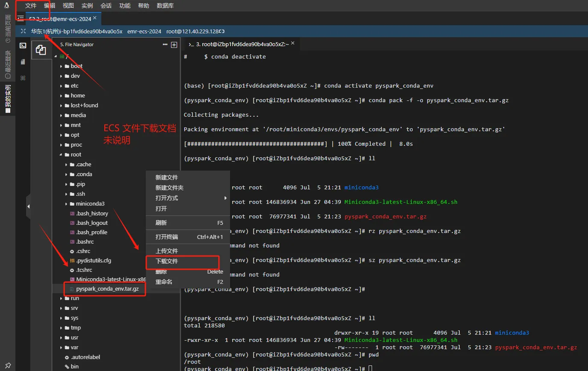
Task: Toggle the hamburger sidebar list icon
Action: pos(21,18)
